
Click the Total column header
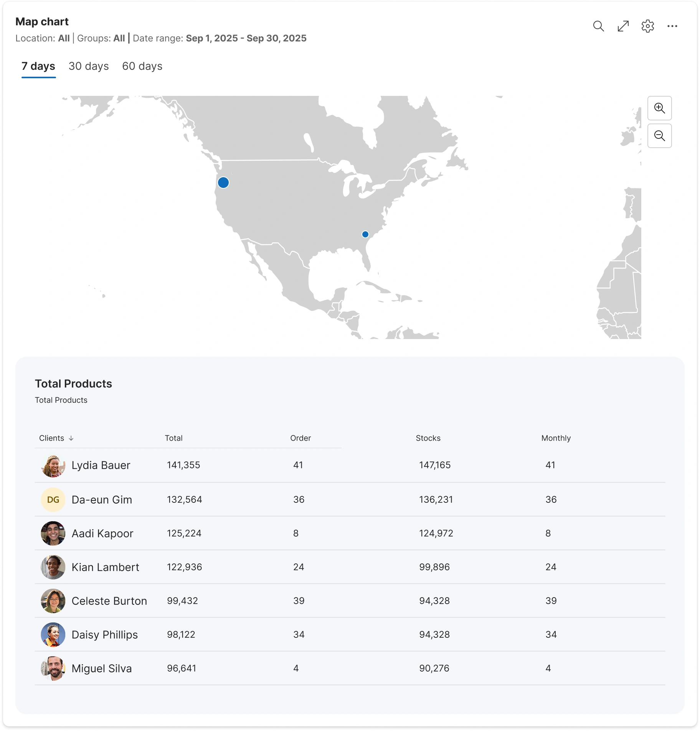(x=173, y=438)
